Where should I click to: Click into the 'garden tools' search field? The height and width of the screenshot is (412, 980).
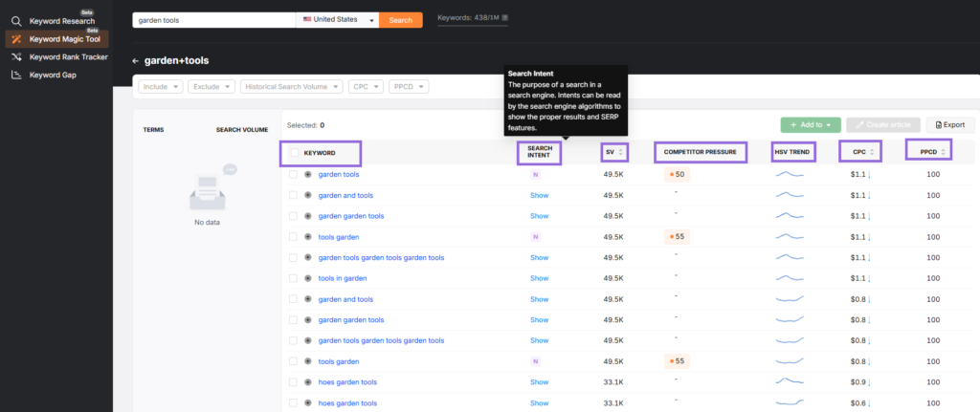coord(214,20)
